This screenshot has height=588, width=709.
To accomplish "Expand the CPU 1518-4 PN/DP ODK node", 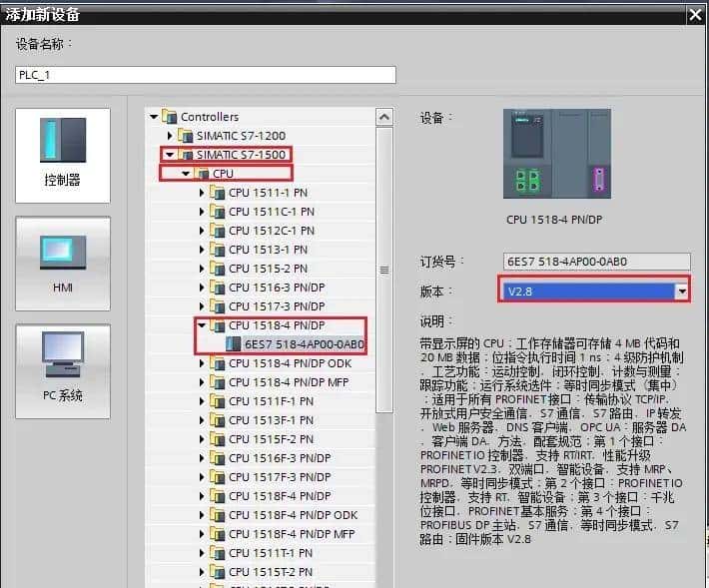I will 202,363.
